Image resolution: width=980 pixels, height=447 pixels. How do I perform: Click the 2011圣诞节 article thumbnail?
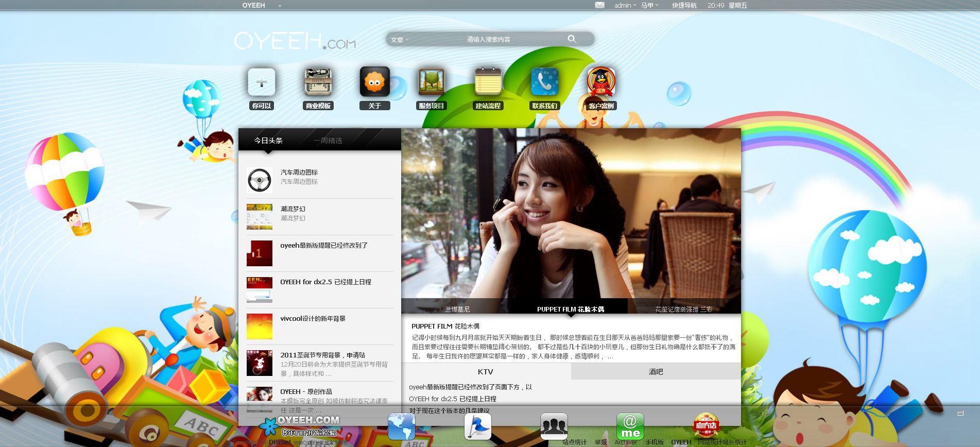click(x=260, y=363)
